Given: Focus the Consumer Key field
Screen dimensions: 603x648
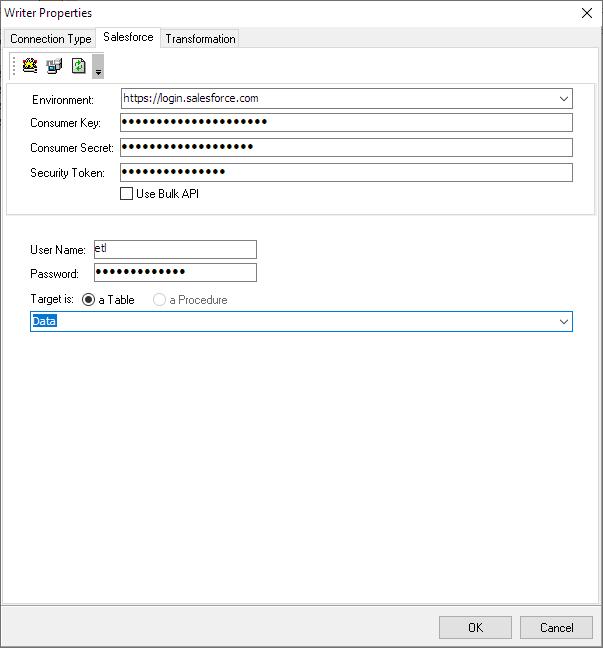Looking at the screenshot, I should [346, 123].
